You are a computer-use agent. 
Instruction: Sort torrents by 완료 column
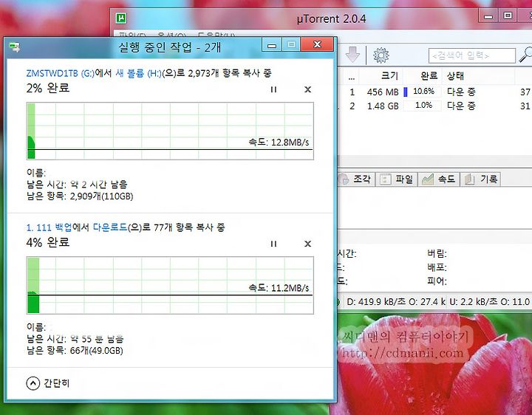pyautogui.click(x=429, y=75)
